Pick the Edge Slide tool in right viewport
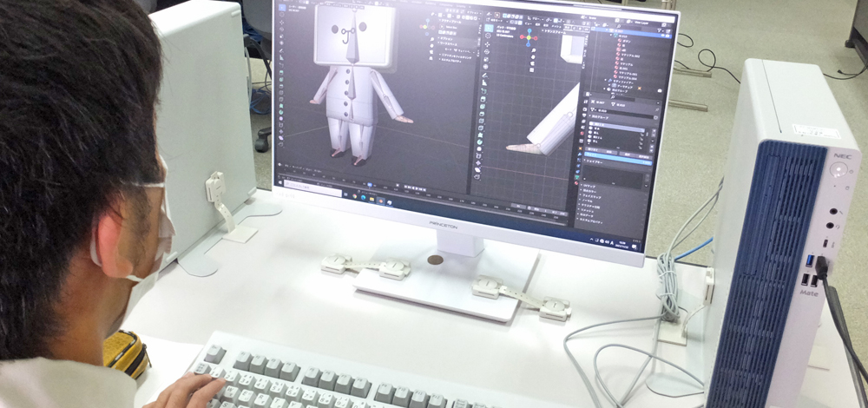Viewport: 868px width, 408px height. (x=479, y=156)
